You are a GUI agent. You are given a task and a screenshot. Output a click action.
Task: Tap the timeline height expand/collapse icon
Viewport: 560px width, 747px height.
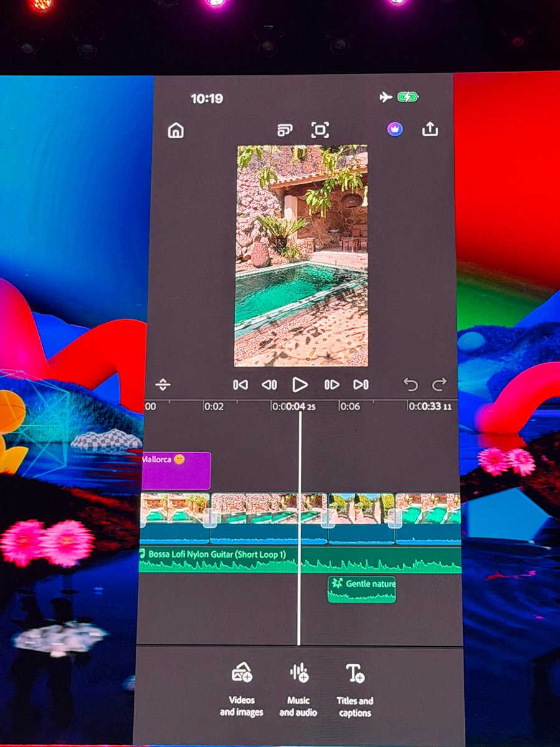point(163,385)
